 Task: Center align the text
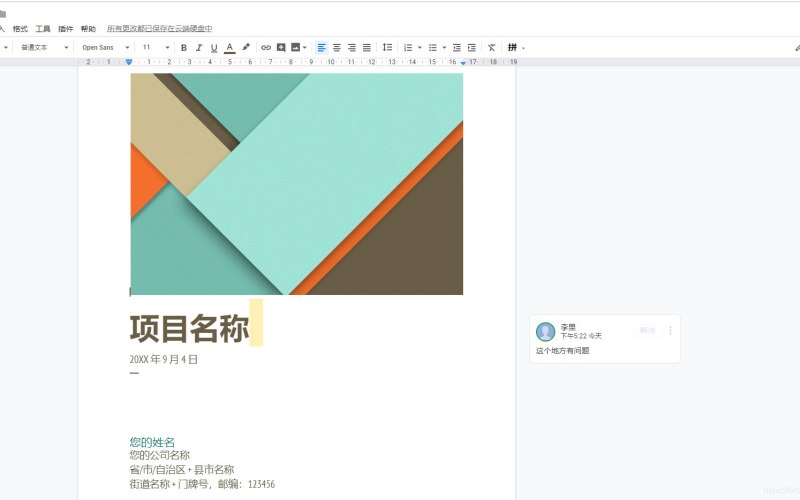tap(337, 47)
